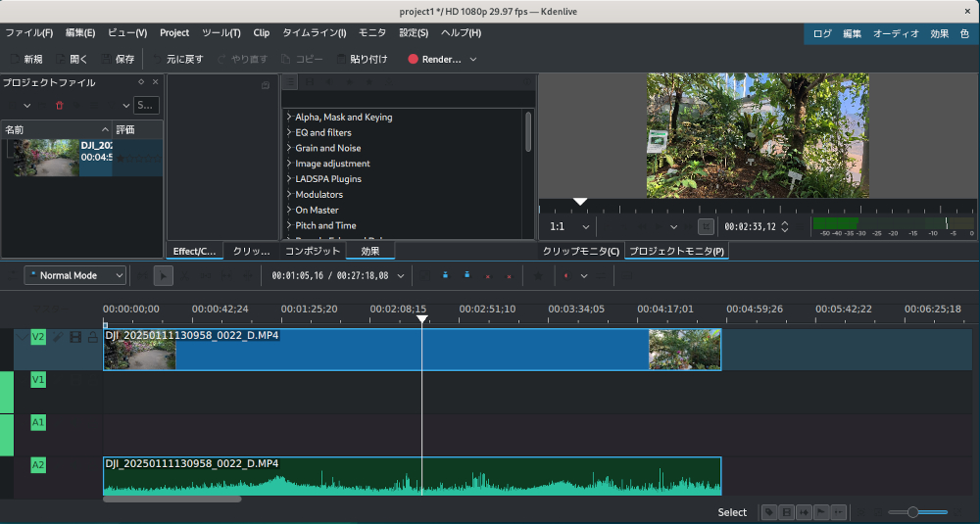Expand the Alpha, Mask and Keying category
The image size is (980, 524).
click(x=289, y=118)
